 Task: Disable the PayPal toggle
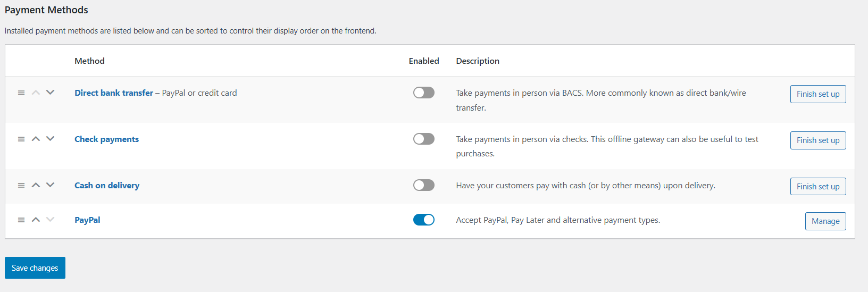coord(424,220)
